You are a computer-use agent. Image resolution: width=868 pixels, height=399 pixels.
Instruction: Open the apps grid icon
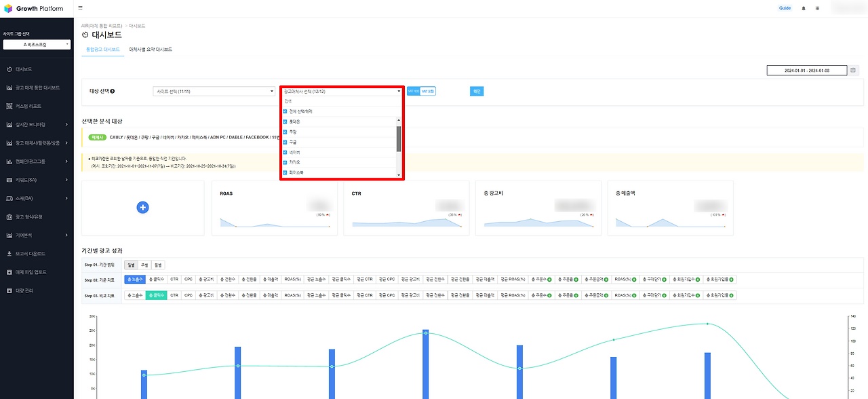[x=817, y=8]
